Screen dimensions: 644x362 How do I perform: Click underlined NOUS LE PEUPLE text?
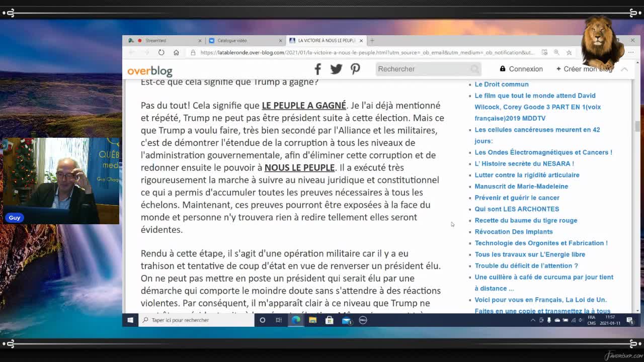tap(299, 167)
